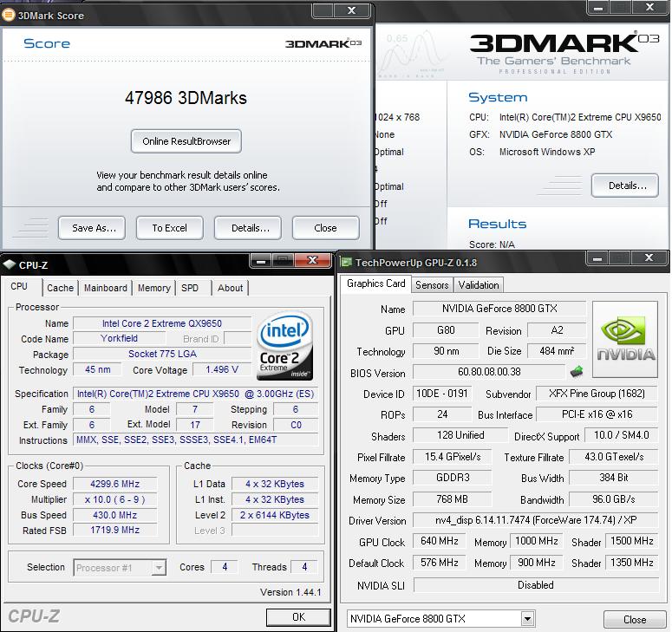This screenshot has width=672, height=632.
Task: Click Save As in 3DMark Score
Action: click(x=92, y=227)
